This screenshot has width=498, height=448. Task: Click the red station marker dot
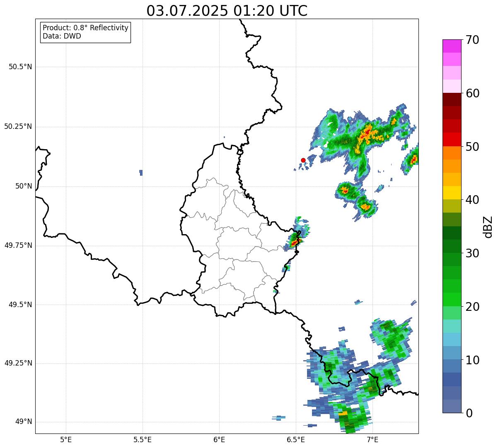[x=303, y=160]
